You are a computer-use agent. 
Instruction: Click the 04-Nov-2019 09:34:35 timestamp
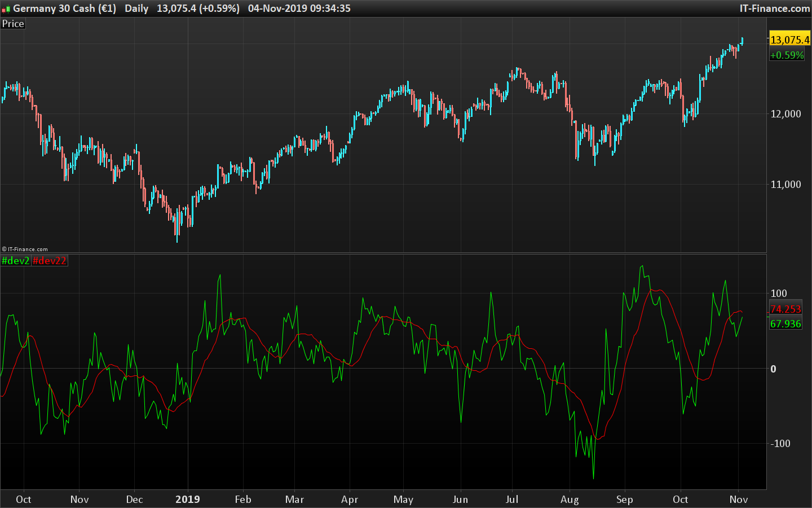pyautogui.click(x=299, y=8)
